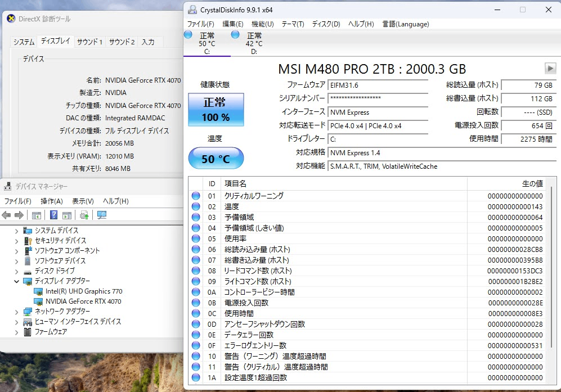Viewport: 561px width, 392px height.
Task: Open the ヘルプ(H) menu in CrystalDiskInfo
Action: [x=361, y=24]
